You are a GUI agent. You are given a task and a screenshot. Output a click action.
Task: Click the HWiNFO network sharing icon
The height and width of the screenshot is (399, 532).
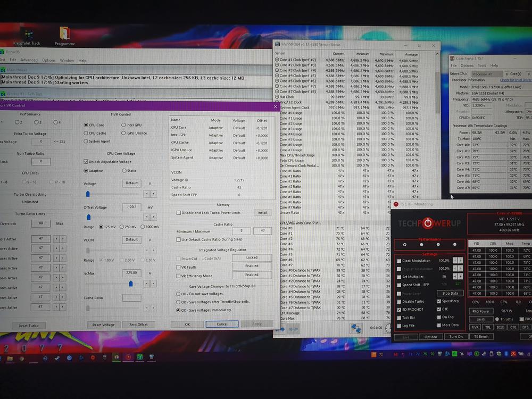point(355,329)
